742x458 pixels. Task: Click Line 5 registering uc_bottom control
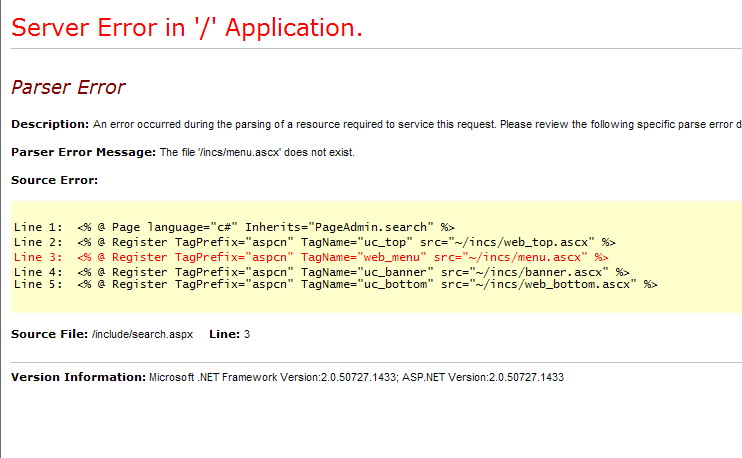tap(335, 284)
